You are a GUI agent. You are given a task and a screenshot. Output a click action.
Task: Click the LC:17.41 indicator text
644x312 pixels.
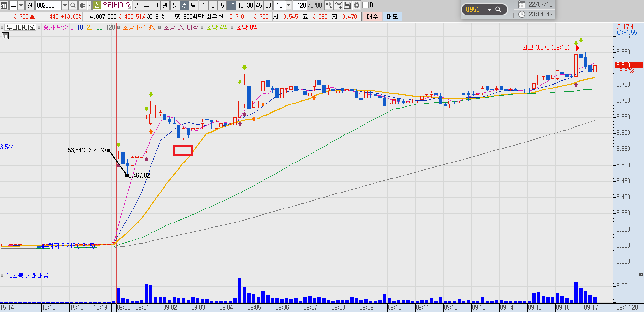[624, 26]
